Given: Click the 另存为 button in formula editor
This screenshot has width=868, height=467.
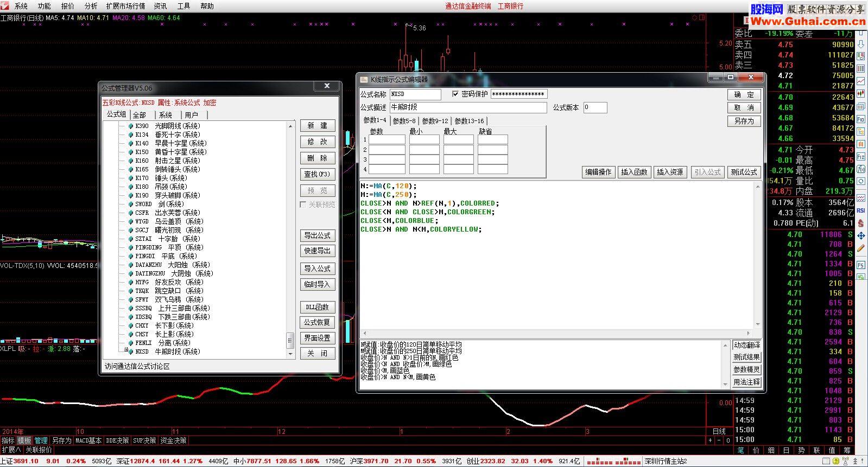Looking at the screenshot, I should coord(744,121).
